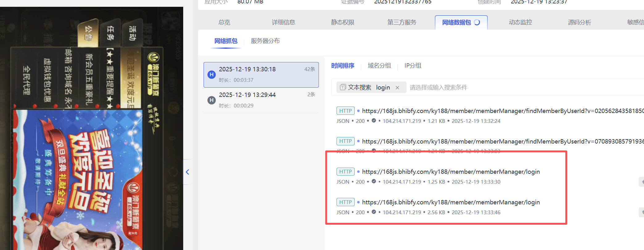Switch to the 动态监控 tab
This screenshot has height=250, width=644.
click(520, 22)
